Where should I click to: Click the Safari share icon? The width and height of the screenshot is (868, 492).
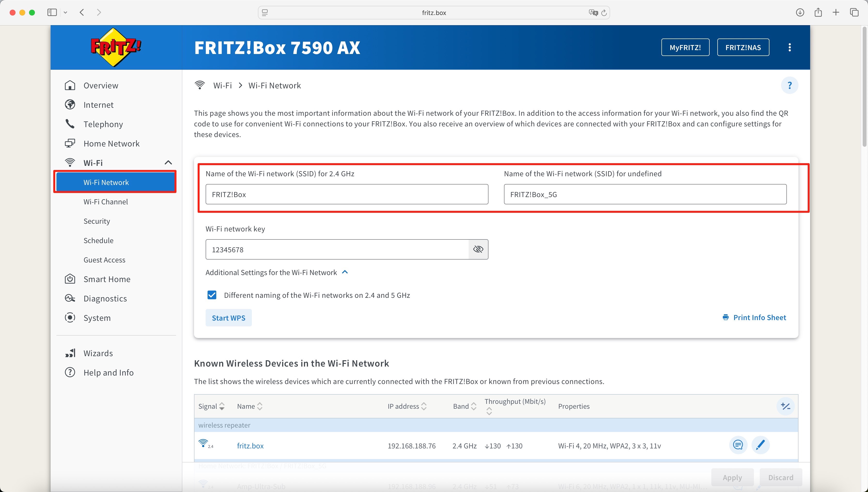818,13
